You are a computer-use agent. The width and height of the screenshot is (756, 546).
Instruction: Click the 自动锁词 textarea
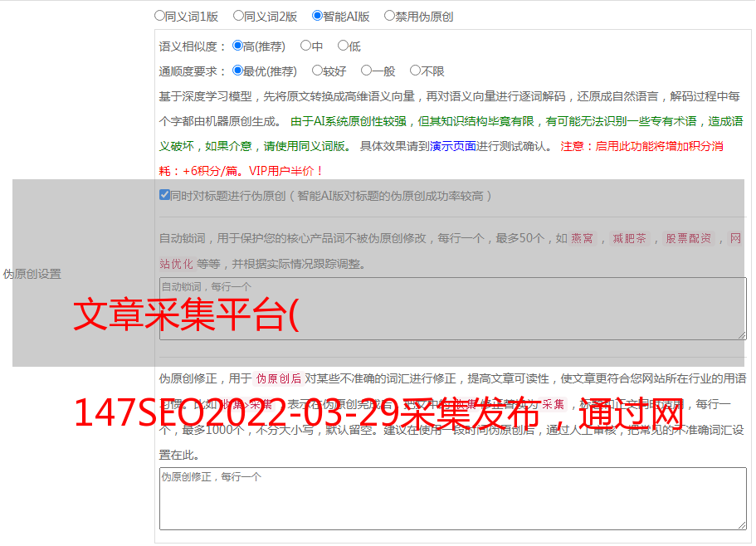point(453,309)
